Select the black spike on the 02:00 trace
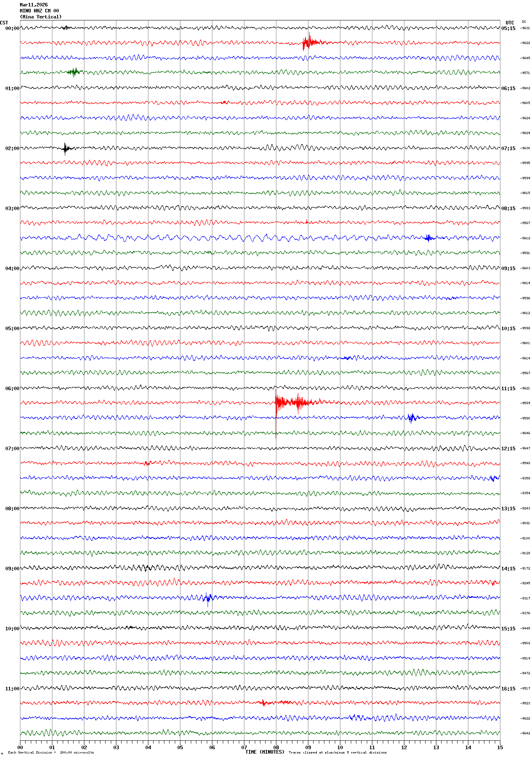Viewport: 532px width, 758px height. pyautogui.click(x=65, y=148)
